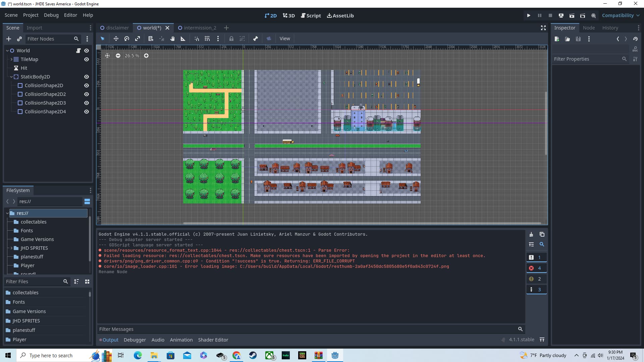Expand the JHD SPRITES folder
644x362 pixels.
(11, 248)
